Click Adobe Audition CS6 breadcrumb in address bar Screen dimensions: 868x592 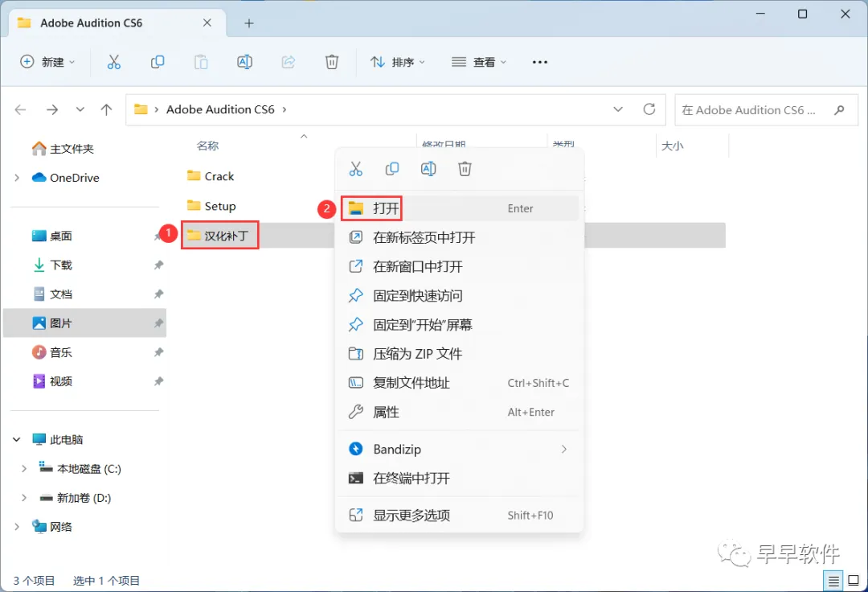pyautogui.click(x=220, y=109)
